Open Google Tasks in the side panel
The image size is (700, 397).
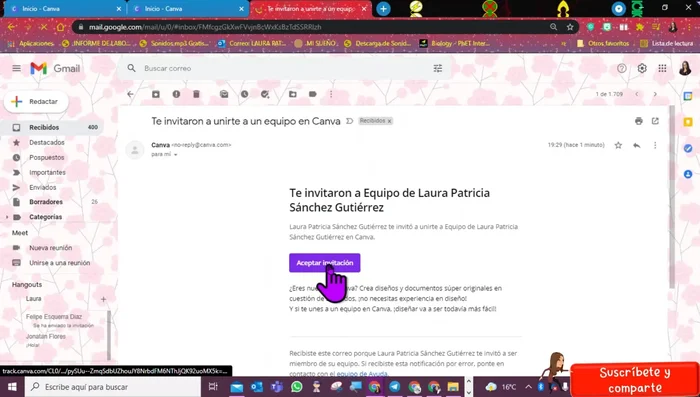click(688, 148)
